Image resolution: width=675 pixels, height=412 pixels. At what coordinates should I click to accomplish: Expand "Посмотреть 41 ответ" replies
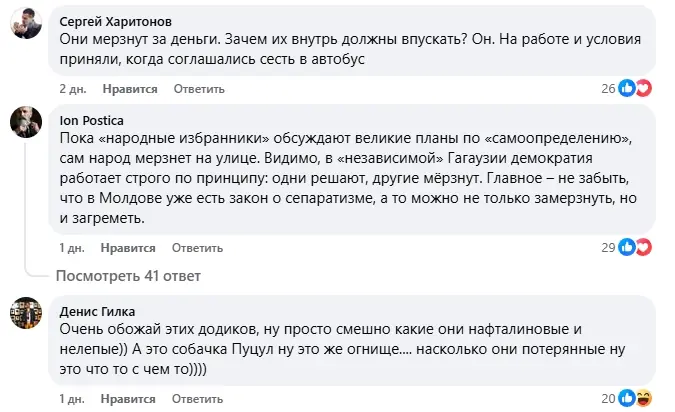[128, 276]
